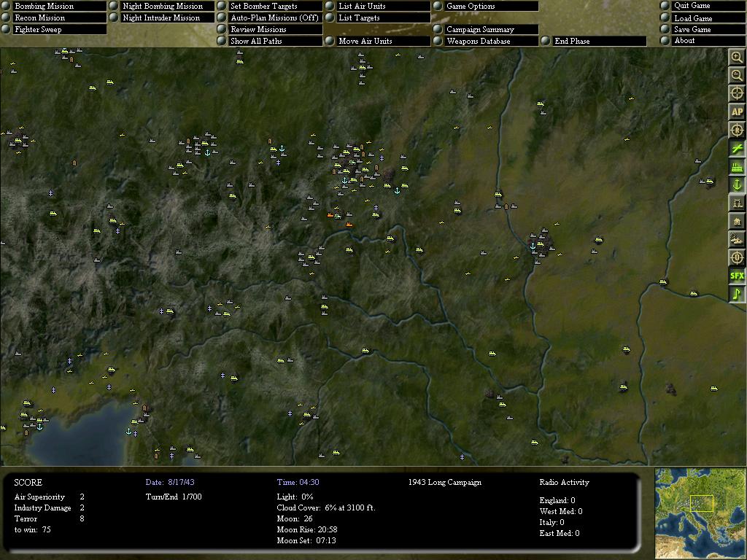Click the "West Med: 0" entry

point(561,511)
